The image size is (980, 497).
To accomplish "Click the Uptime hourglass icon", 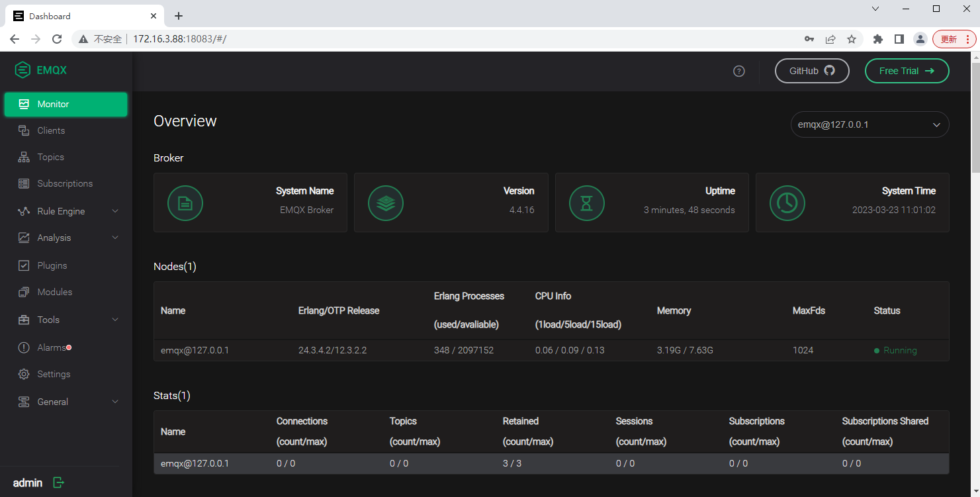I will [x=586, y=203].
